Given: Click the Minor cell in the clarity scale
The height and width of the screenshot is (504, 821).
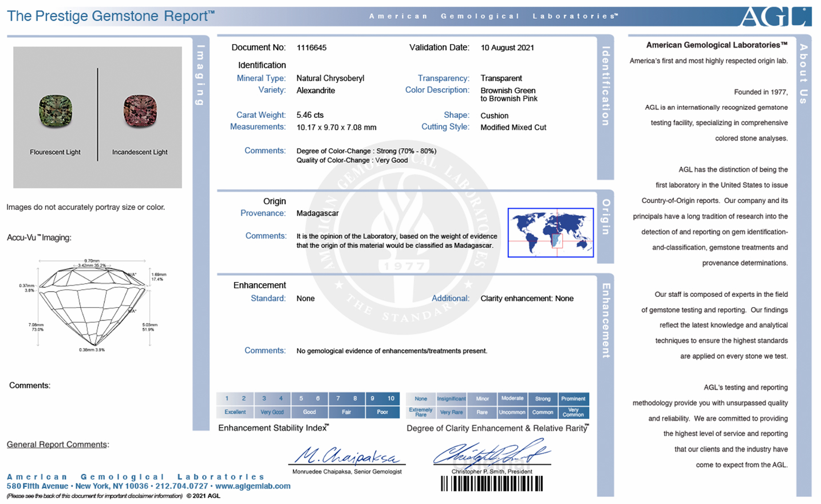Looking at the screenshot, I should tap(482, 399).
